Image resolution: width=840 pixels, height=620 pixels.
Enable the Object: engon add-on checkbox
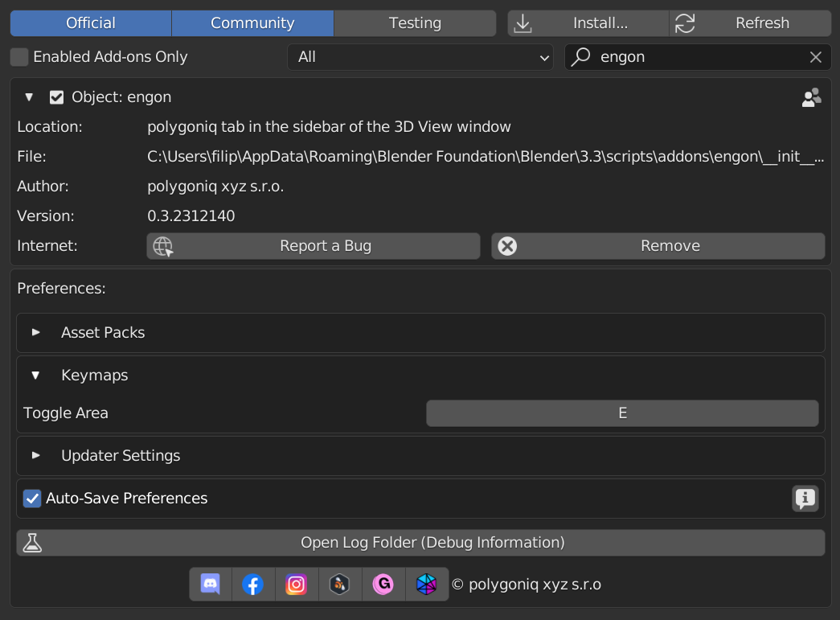[56, 96]
